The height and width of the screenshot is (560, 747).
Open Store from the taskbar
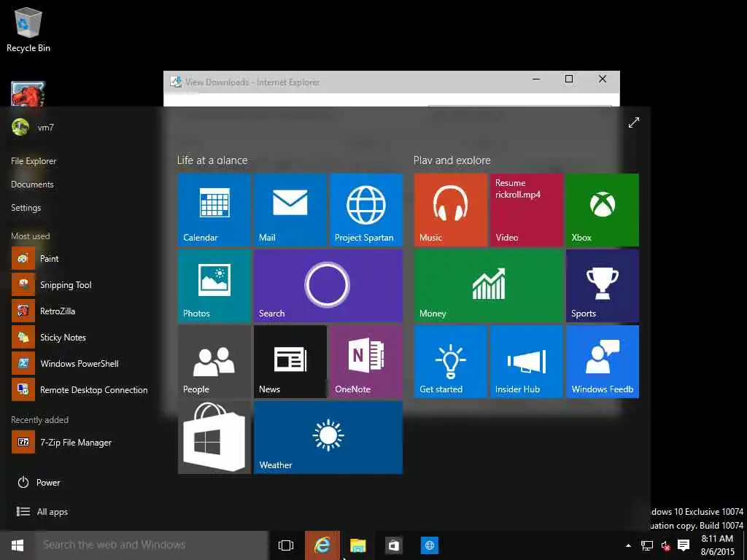click(393, 545)
